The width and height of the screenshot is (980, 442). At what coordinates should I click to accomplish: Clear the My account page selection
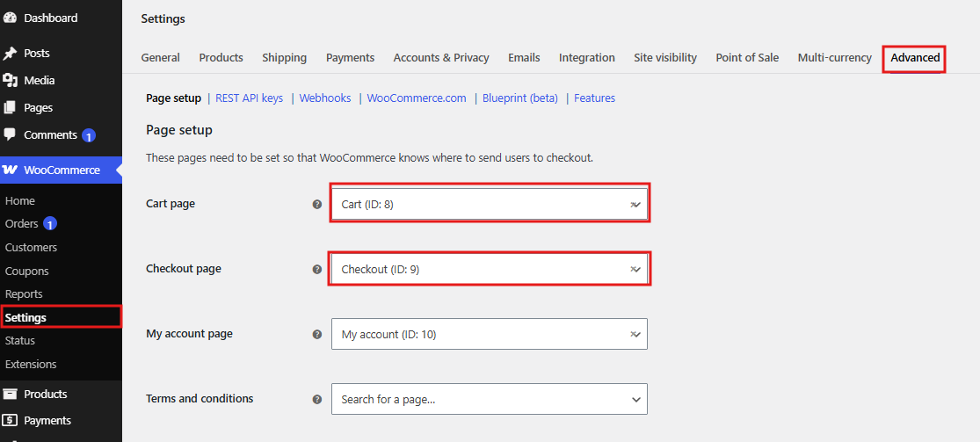pos(633,334)
